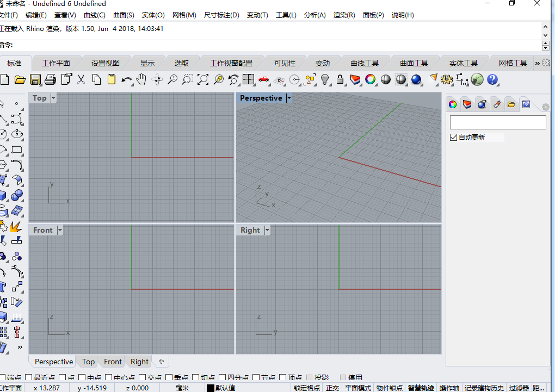555x392 pixels.
Task: Open the Top viewport title dropdown arrow
Action: click(53, 98)
